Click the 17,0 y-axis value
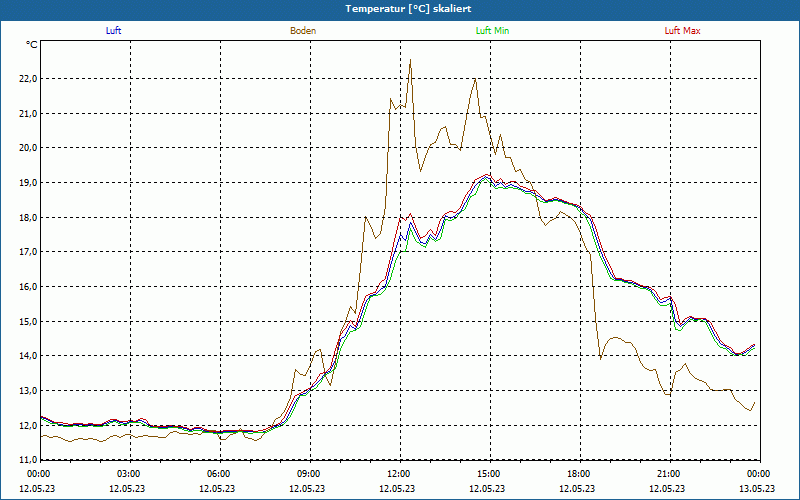This screenshot has height=500, width=800. pos(28,252)
